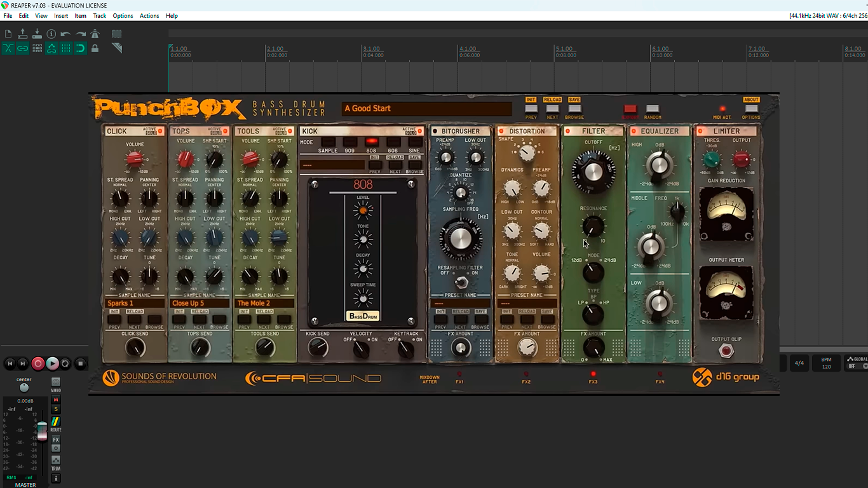Toggle TOOLS module active LED
Screen dimensions: 868x488
pos(290,132)
